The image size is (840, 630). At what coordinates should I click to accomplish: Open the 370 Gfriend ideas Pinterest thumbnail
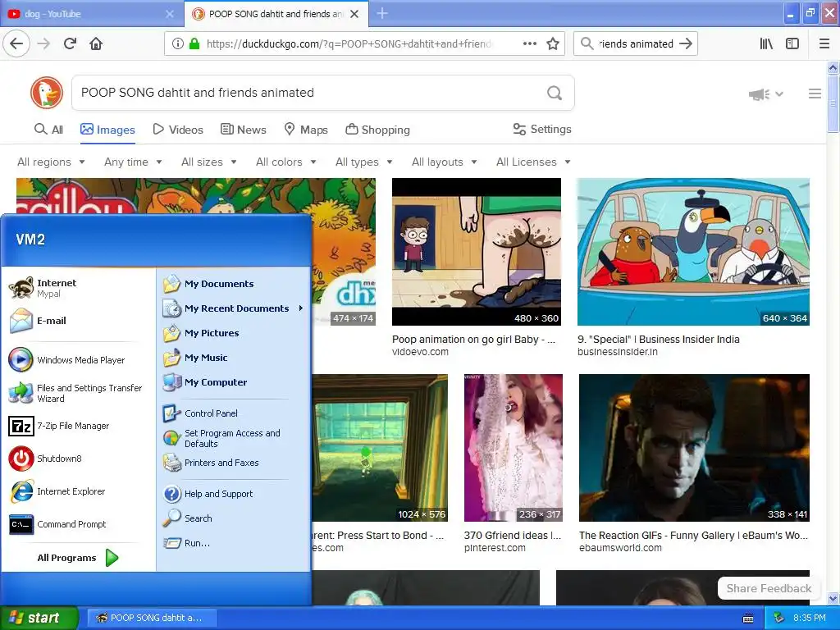click(514, 448)
